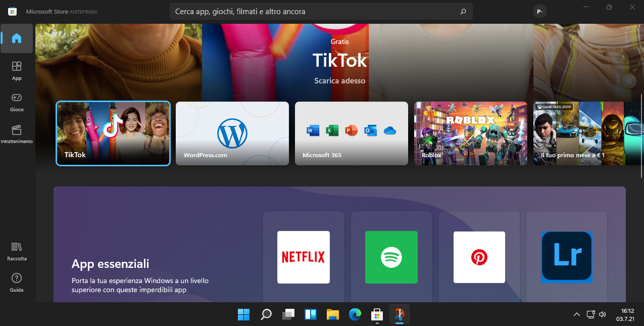
Task: Open the Pinterest app tile
Action: click(x=479, y=257)
